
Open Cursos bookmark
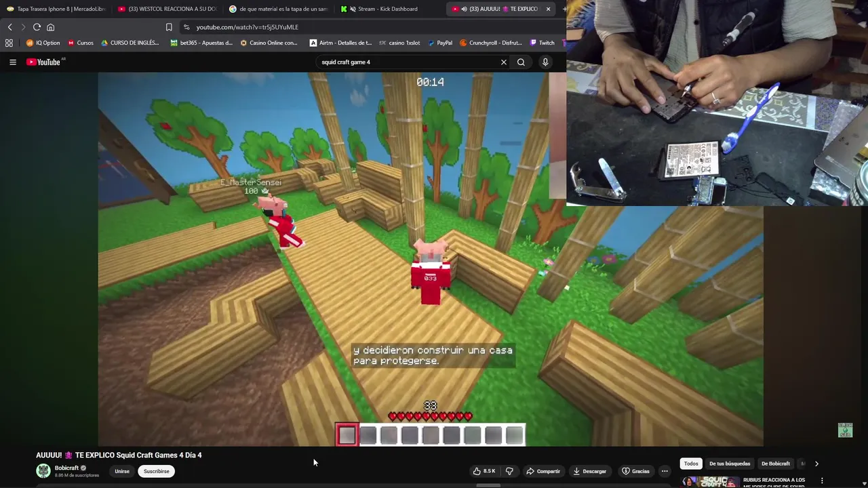pos(81,43)
